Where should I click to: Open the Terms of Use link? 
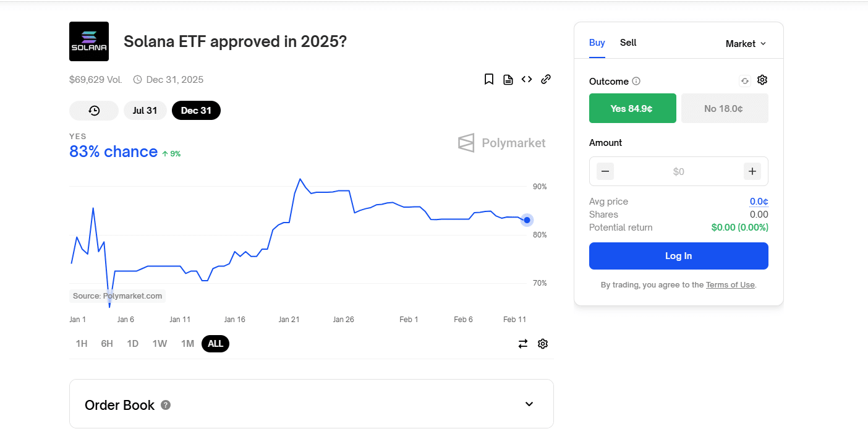[x=730, y=285]
